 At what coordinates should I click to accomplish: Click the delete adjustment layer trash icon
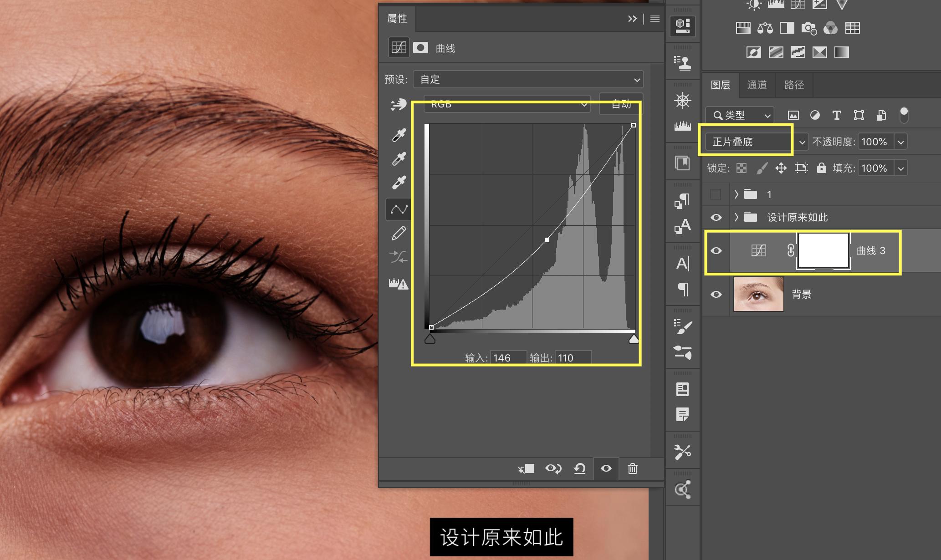pos(633,468)
